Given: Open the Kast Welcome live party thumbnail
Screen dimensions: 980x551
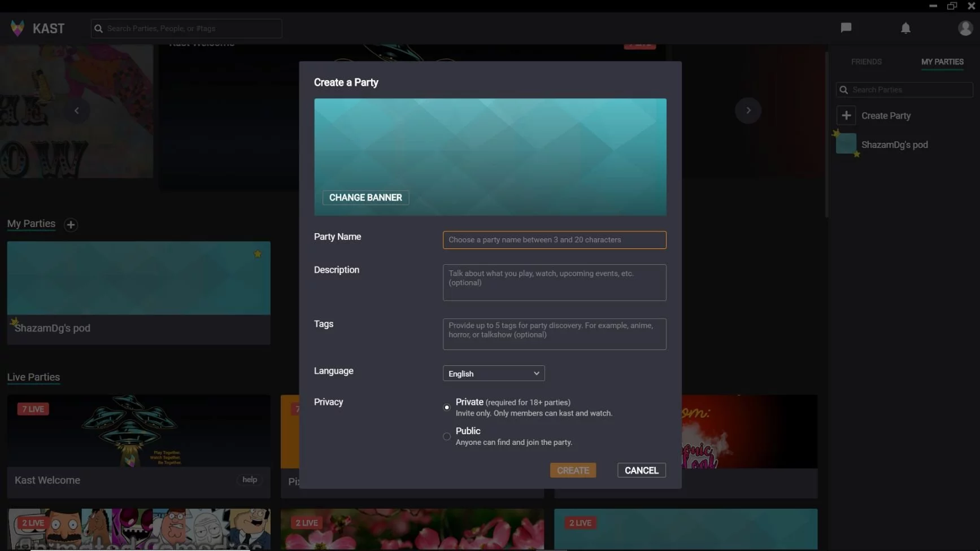Looking at the screenshot, I should 138,431.
